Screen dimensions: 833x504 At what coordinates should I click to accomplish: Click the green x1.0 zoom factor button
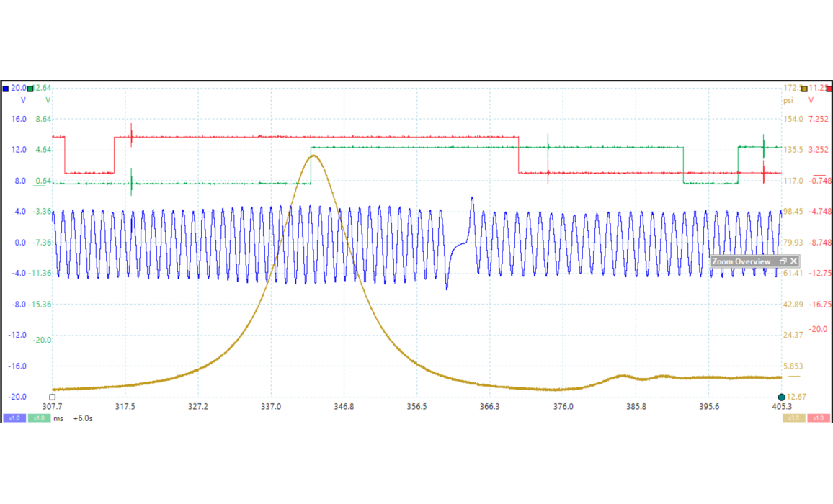click(x=39, y=418)
